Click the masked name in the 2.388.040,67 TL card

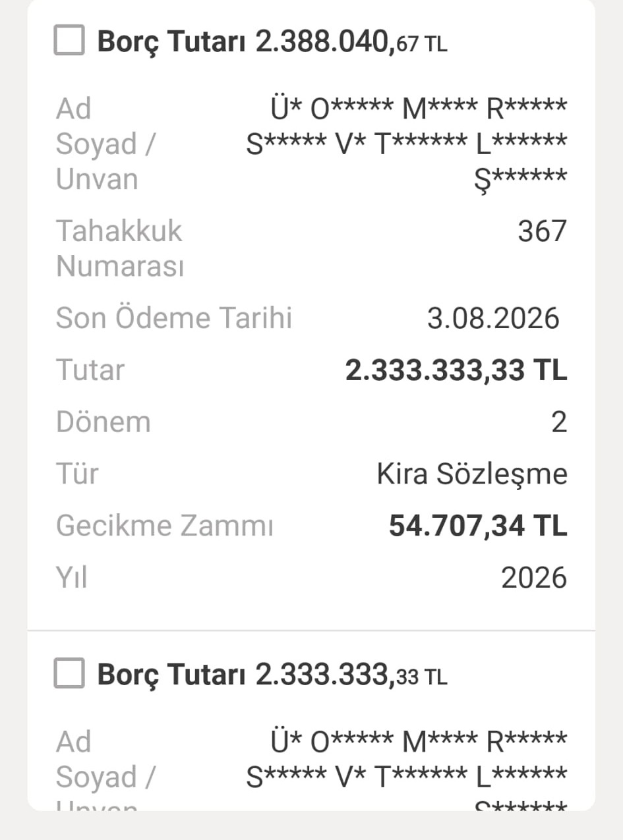[x=406, y=143]
